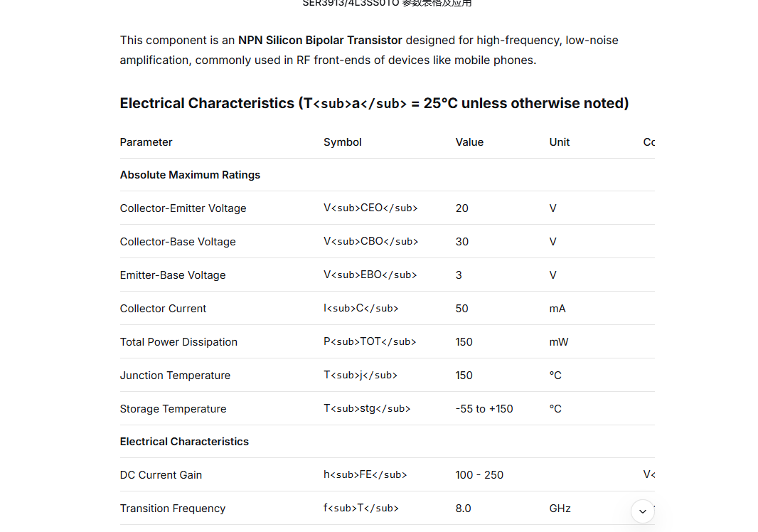Click the -55 to +150 value cell
The width and height of the screenshot is (758, 532).
click(x=484, y=409)
